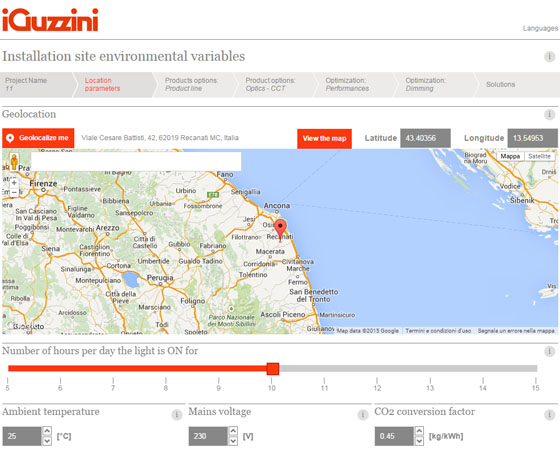The width and height of the screenshot is (560, 449).
Task: Select the Street View pegman icon
Action: click(x=14, y=162)
